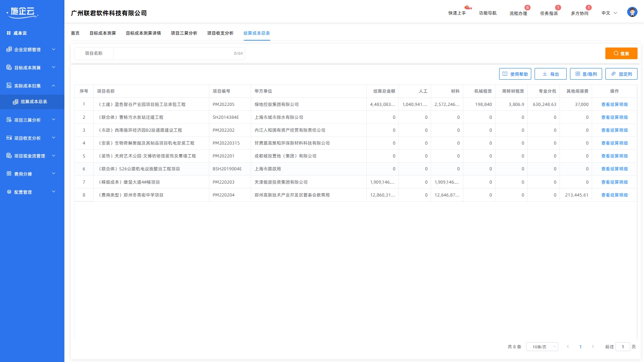Click the 项目收支分析 sidebar icon
Viewport: 644px width, 362px height.
[x=9, y=138]
